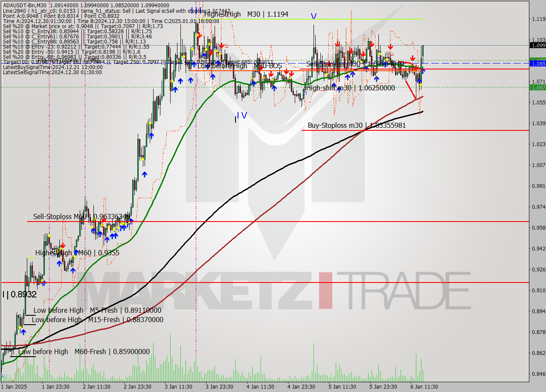
Task: Click the '1 Jan 23:30' time axis label
Action: (x=56, y=387)
